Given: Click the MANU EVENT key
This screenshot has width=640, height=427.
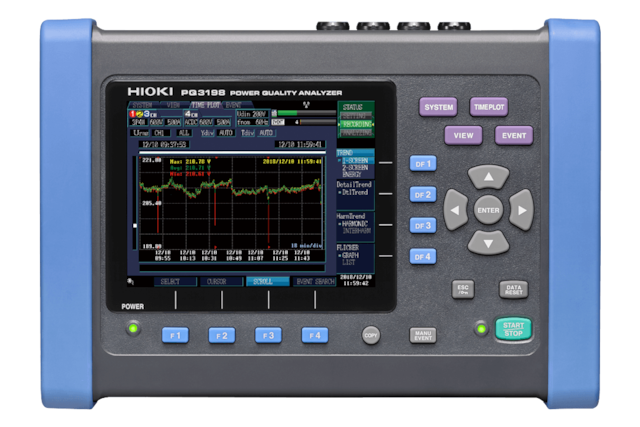Looking at the screenshot, I should click(423, 335).
